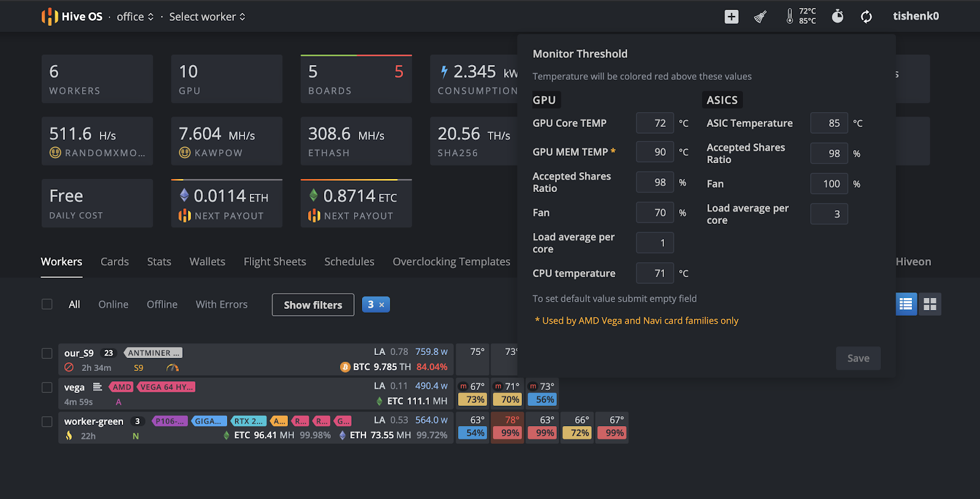Open the Select worker dropdown
The image size is (980, 499).
[x=207, y=17]
